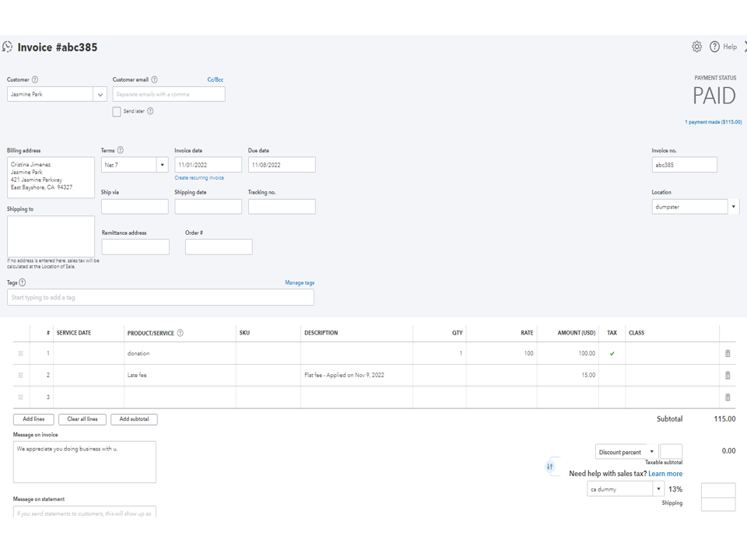Click the drag handle on row 1

[x=21, y=352]
